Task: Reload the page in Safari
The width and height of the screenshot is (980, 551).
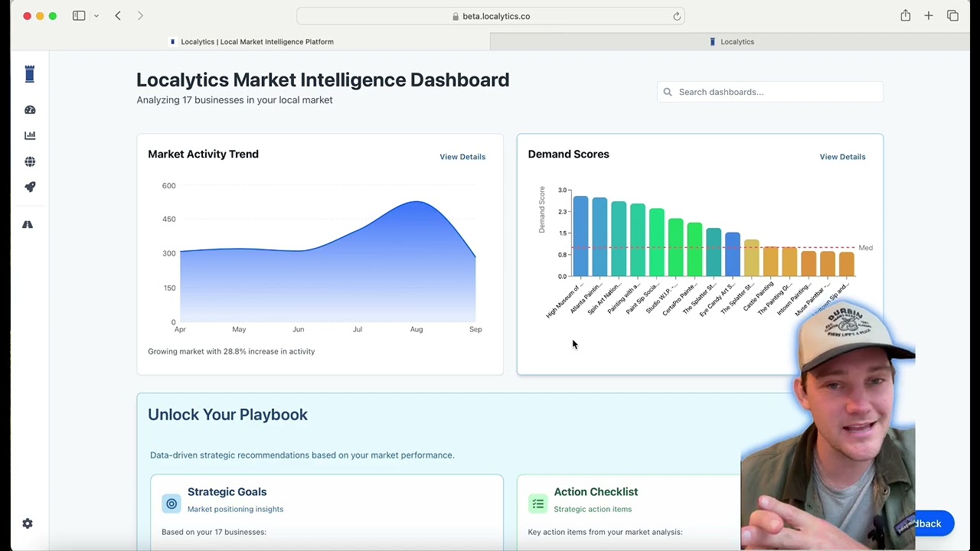Action: pos(677,16)
